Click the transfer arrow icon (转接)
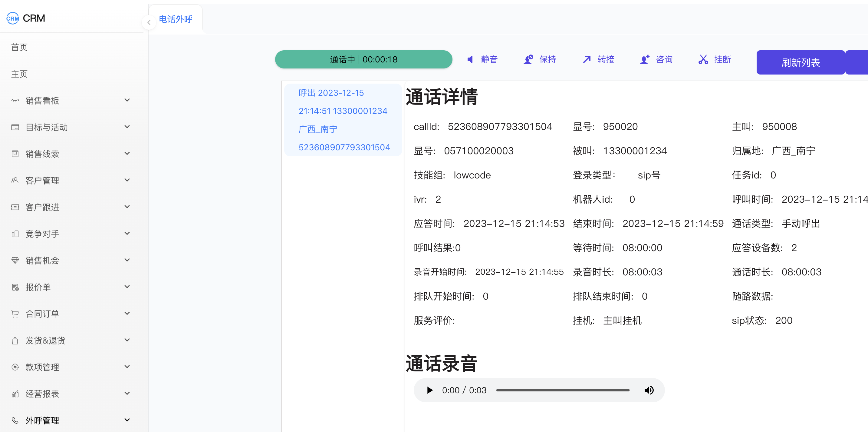Image resolution: width=868 pixels, height=432 pixels. point(587,60)
